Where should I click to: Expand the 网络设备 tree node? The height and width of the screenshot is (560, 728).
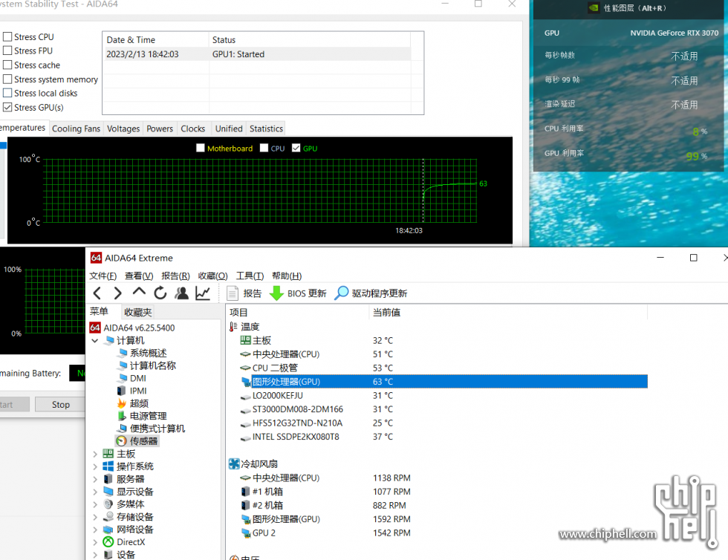95,530
